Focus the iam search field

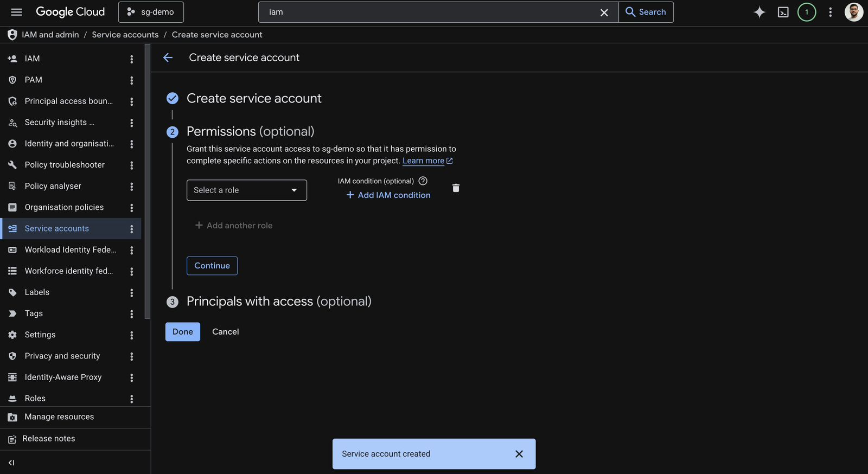pos(429,12)
